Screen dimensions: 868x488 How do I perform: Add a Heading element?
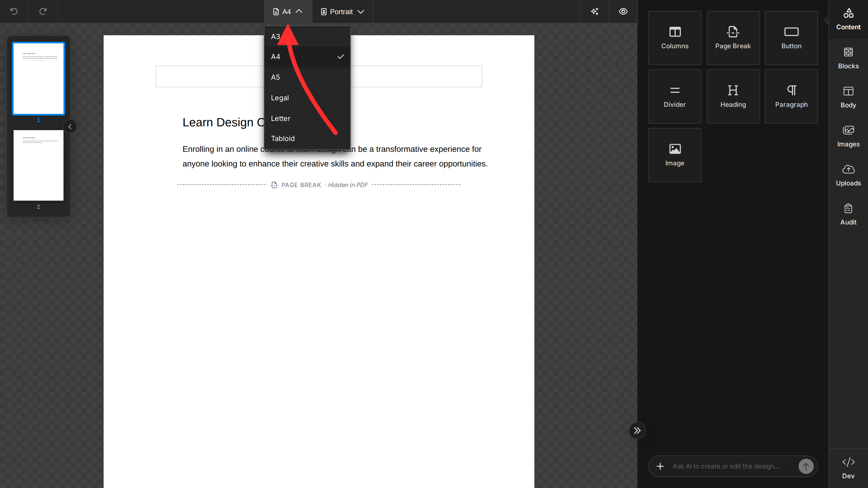[x=733, y=96]
